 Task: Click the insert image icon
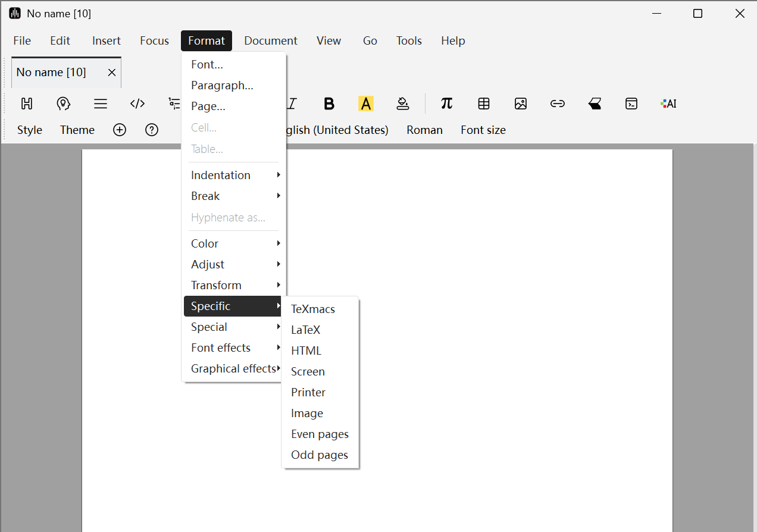pos(521,104)
